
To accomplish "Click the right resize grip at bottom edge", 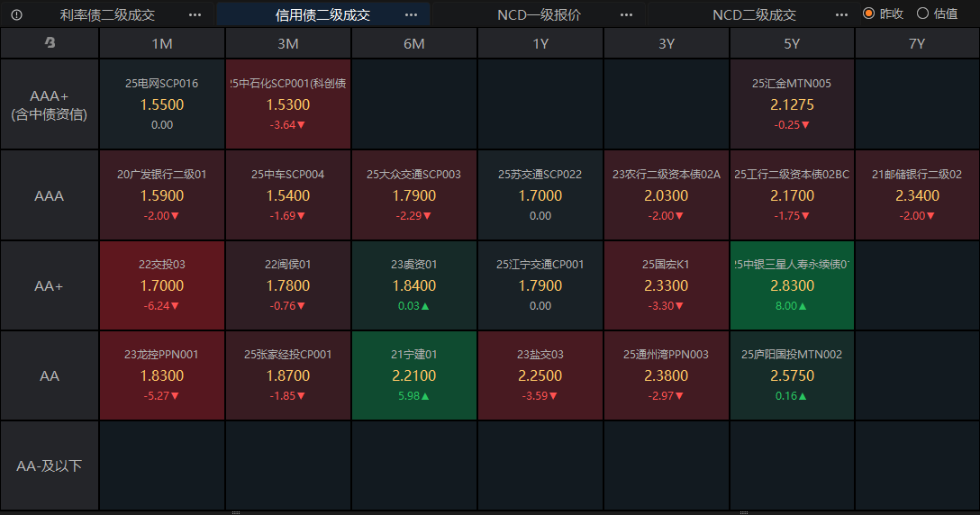I will pos(744,512).
